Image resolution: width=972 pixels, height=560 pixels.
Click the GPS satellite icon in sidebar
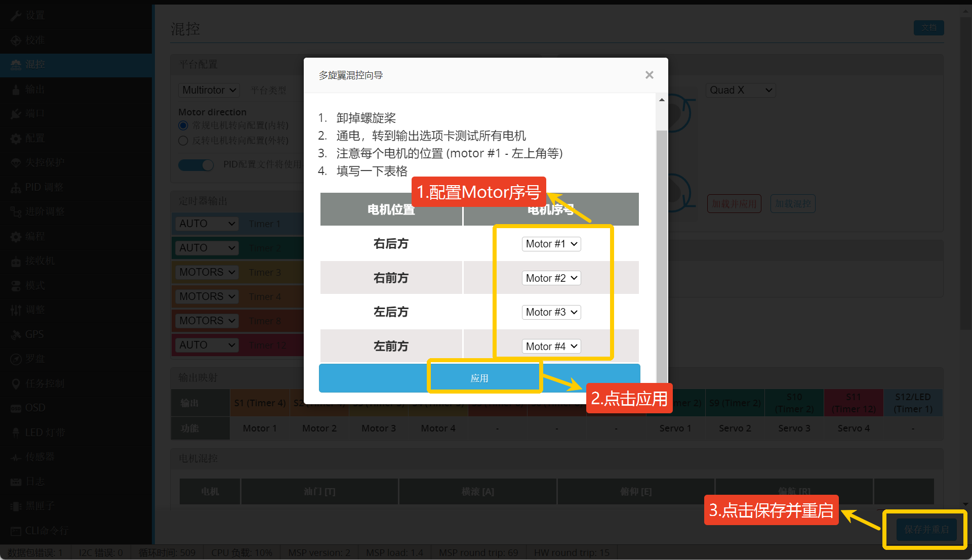pos(16,334)
